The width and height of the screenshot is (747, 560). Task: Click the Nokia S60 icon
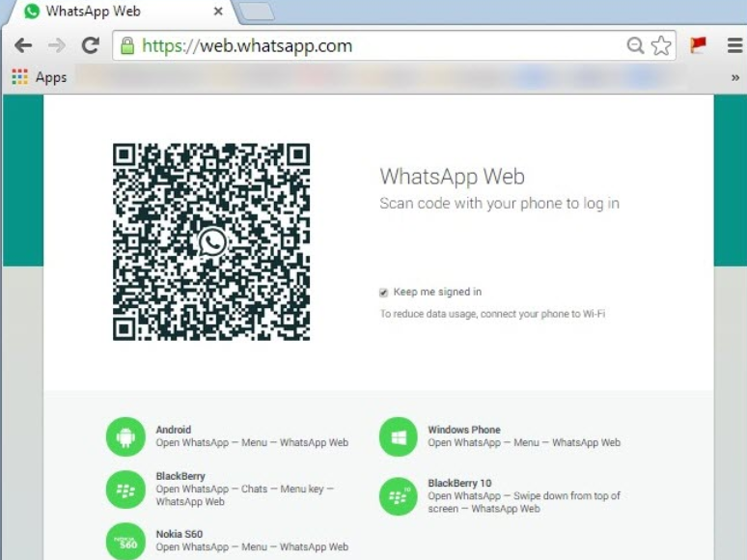point(125,542)
